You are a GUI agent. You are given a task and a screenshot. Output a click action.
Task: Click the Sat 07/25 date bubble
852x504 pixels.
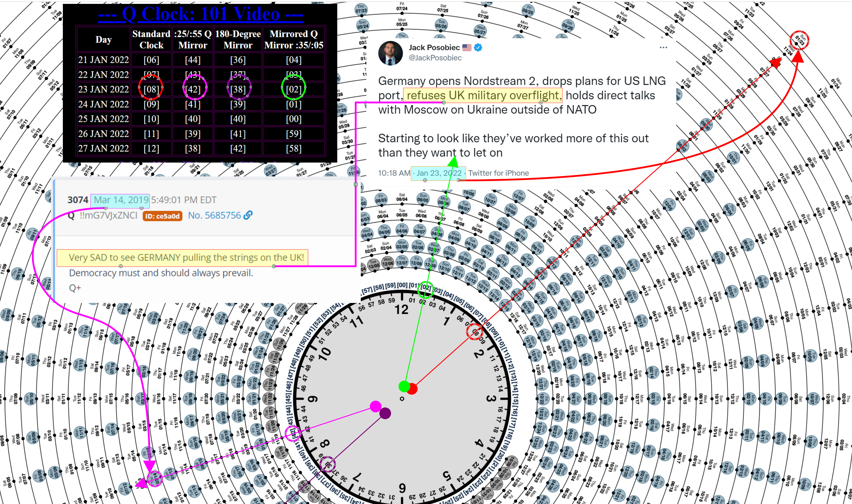coord(443,9)
